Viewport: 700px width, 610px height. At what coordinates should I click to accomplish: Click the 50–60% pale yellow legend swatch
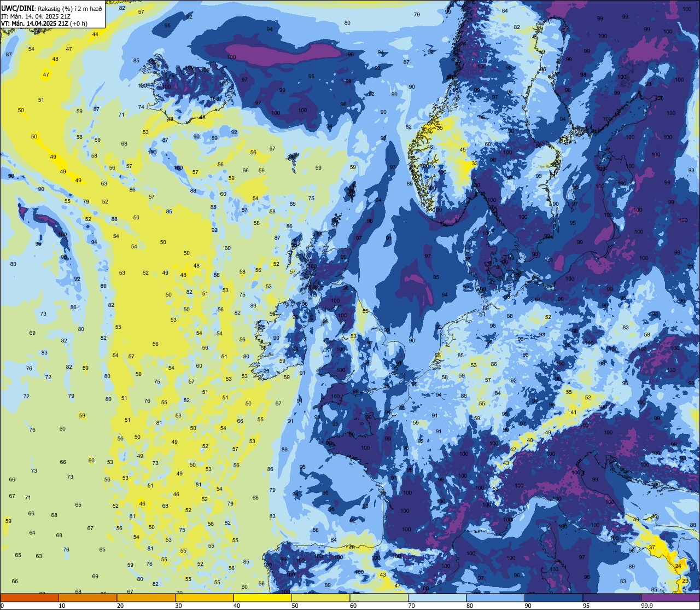pos(320,597)
